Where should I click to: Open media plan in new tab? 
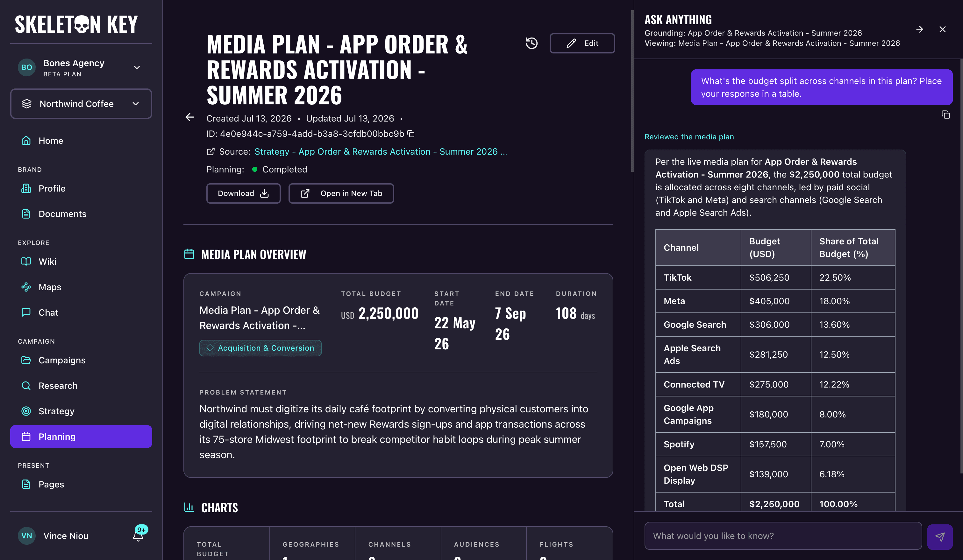tap(341, 193)
